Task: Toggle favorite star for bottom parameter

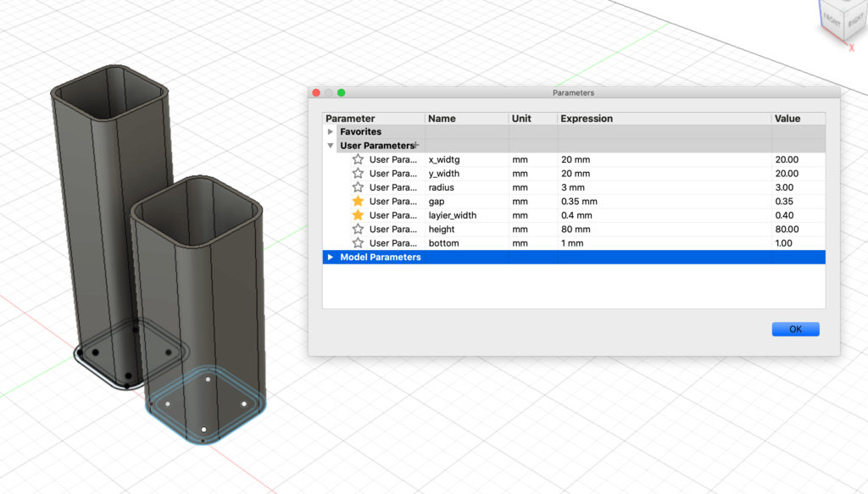Action: (359, 242)
